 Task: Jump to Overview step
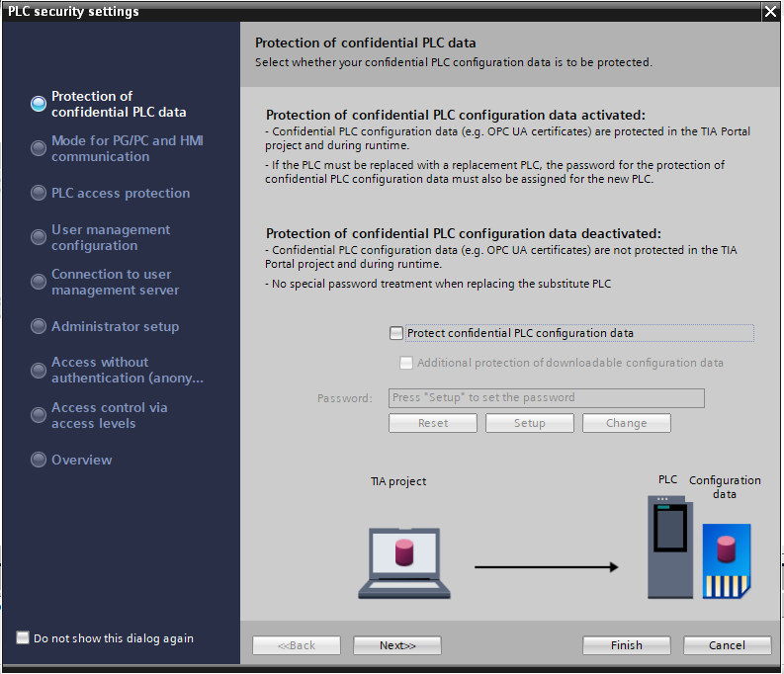pos(81,460)
